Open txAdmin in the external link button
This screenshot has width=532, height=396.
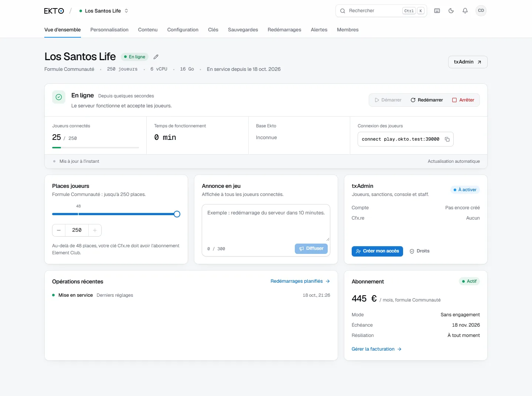pyautogui.click(x=468, y=62)
